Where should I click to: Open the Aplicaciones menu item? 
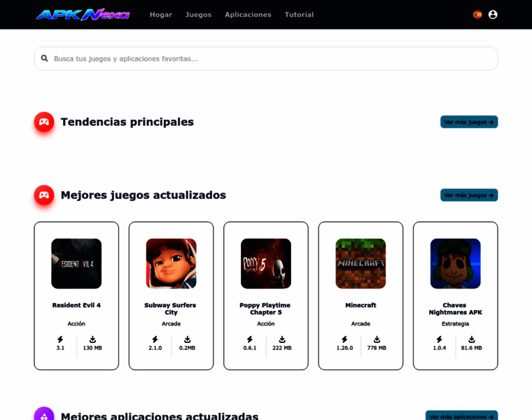point(248,15)
